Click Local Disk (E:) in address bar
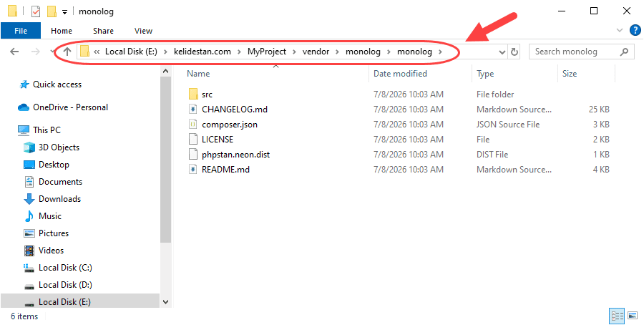Image resolution: width=644 pixels, height=325 pixels. [131, 52]
